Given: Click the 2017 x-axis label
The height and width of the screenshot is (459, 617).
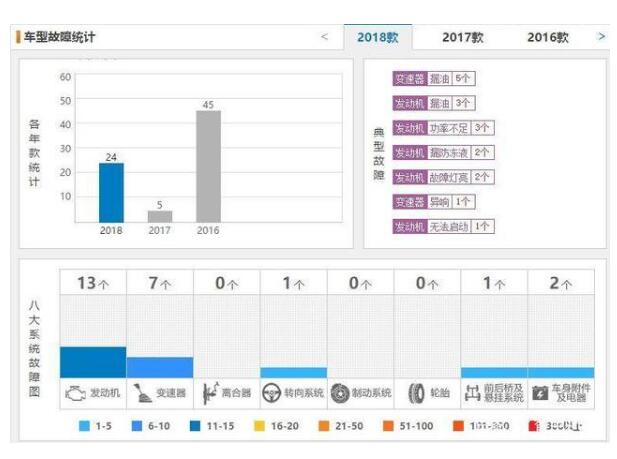Looking at the screenshot, I should click(160, 230).
